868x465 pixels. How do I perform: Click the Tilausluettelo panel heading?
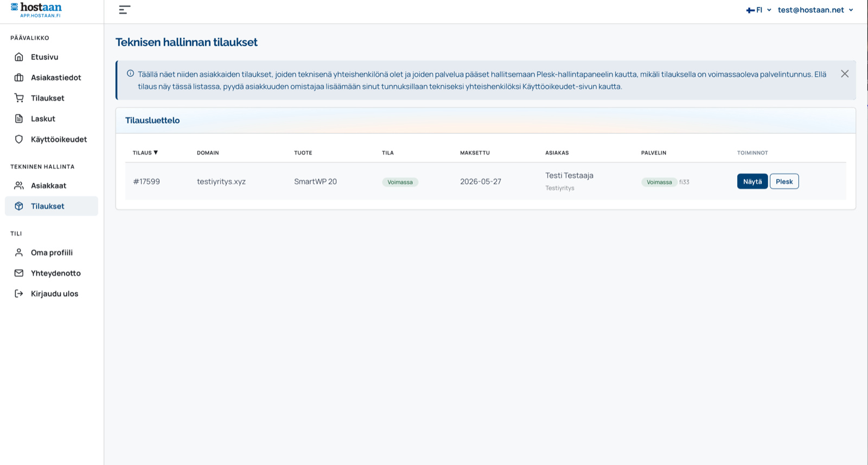pyautogui.click(x=152, y=120)
